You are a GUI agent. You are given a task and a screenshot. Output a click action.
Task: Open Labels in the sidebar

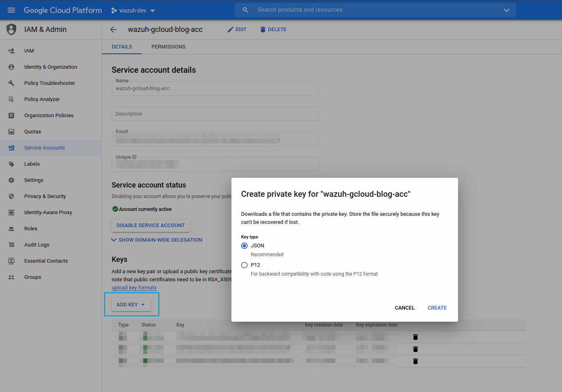pyautogui.click(x=32, y=164)
